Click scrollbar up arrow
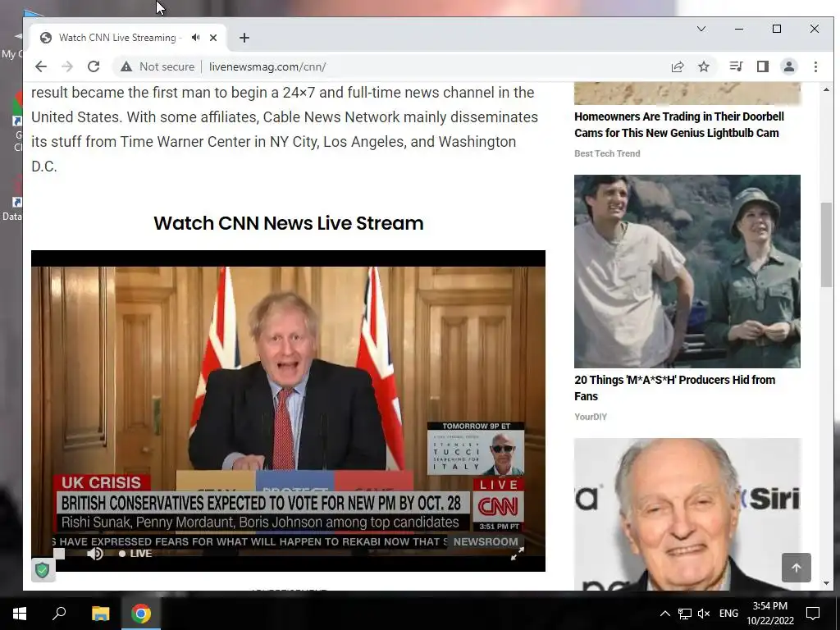Image resolution: width=840 pixels, height=630 pixels. click(x=826, y=90)
